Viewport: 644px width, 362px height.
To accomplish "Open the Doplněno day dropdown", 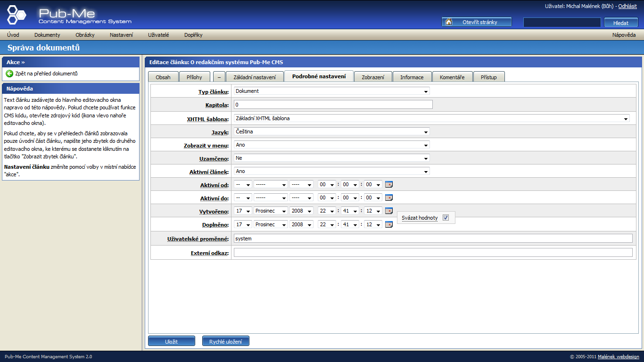I will click(243, 224).
